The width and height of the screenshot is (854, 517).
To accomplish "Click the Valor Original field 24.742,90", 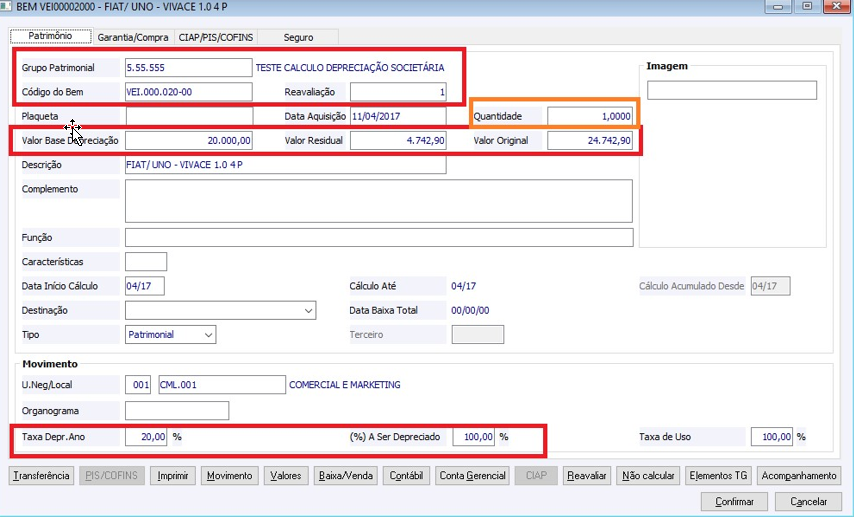I will pyautogui.click(x=590, y=141).
